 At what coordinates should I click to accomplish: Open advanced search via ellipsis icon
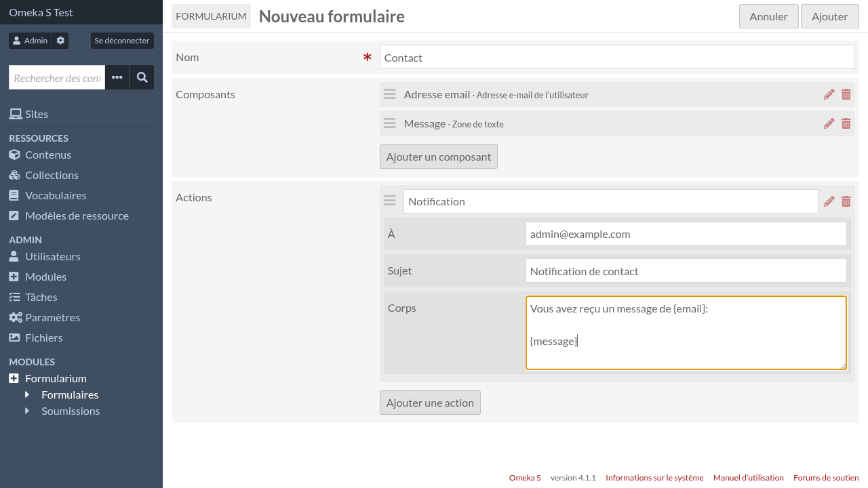tap(117, 77)
